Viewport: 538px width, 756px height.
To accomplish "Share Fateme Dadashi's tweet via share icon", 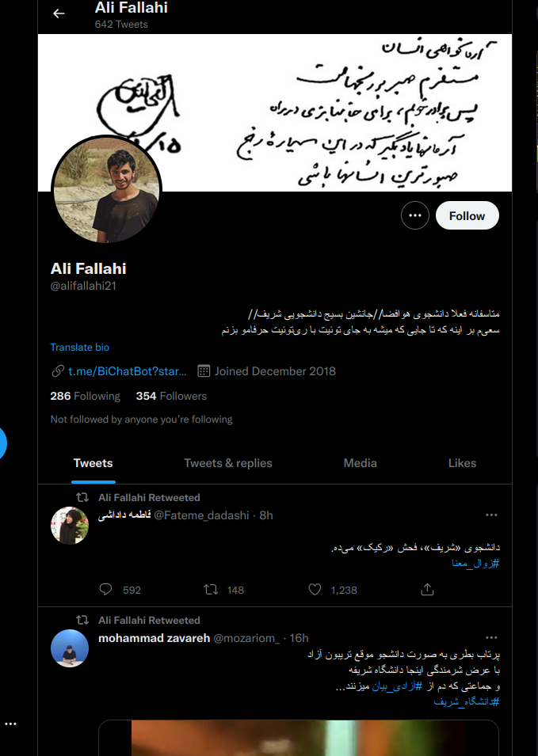I will (428, 590).
